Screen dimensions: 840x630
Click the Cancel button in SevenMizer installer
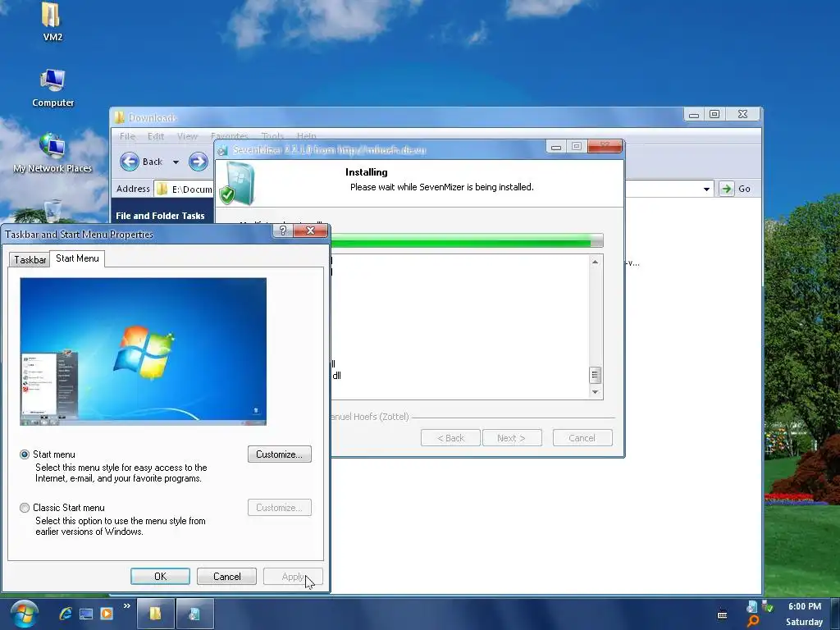582,438
